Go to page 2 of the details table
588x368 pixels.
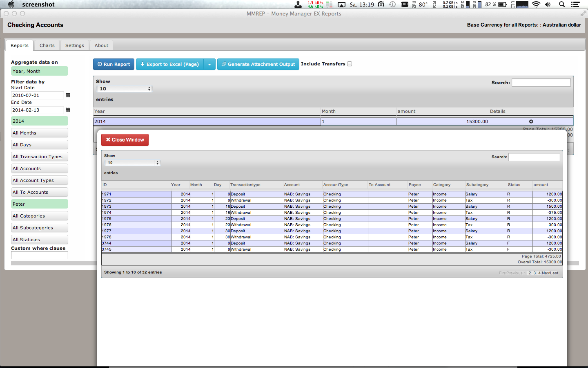coord(530,273)
